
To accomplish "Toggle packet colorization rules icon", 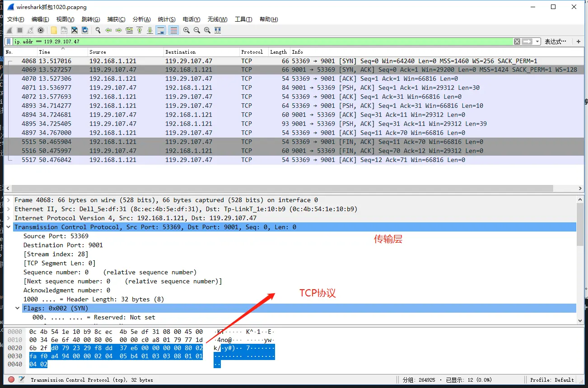I will [x=173, y=30].
